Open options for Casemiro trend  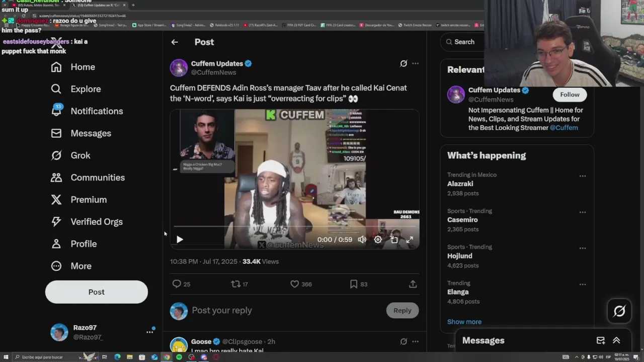582,212
